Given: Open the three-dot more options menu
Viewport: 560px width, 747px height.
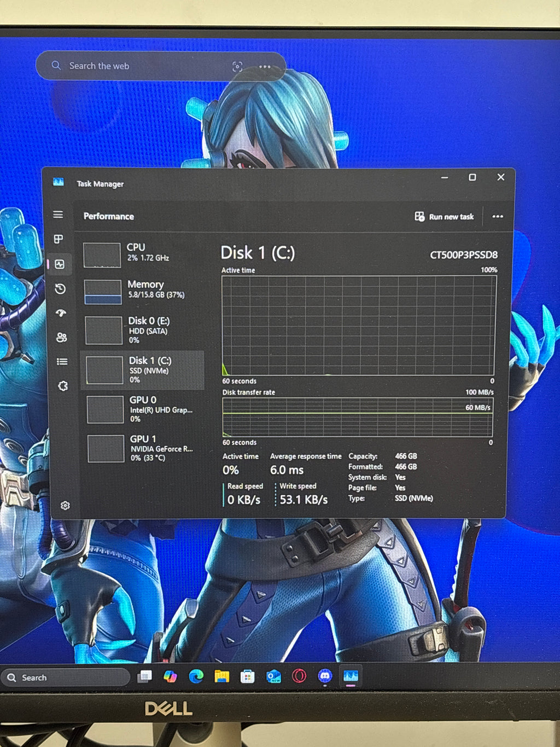Looking at the screenshot, I should (498, 216).
